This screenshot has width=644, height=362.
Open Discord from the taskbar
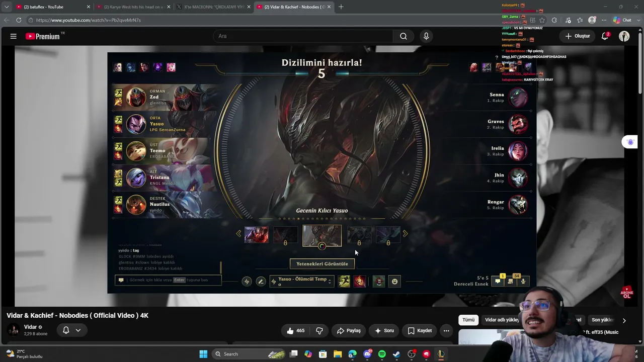click(x=367, y=354)
